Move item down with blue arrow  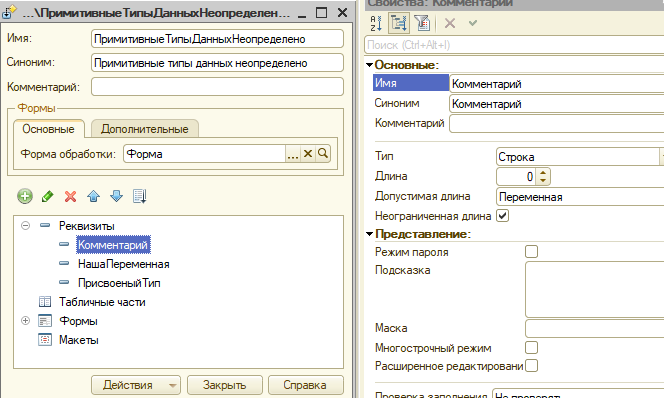click(x=116, y=196)
